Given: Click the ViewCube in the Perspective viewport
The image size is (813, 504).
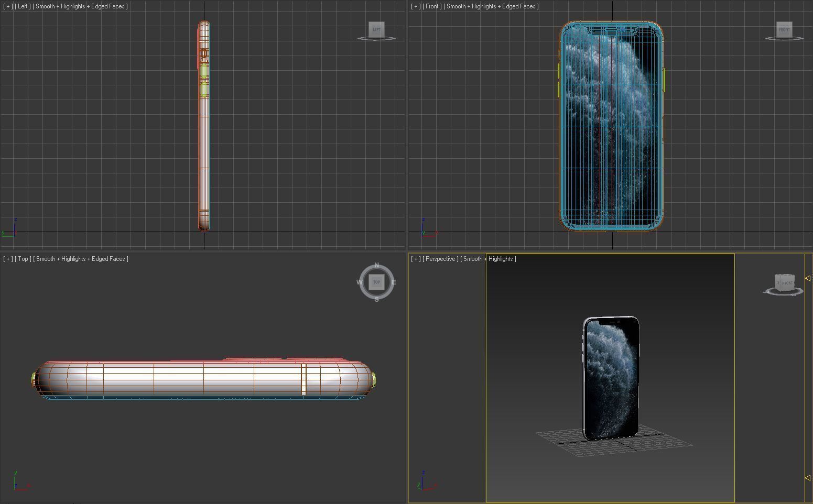Looking at the screenshot, I should [784, 283].
